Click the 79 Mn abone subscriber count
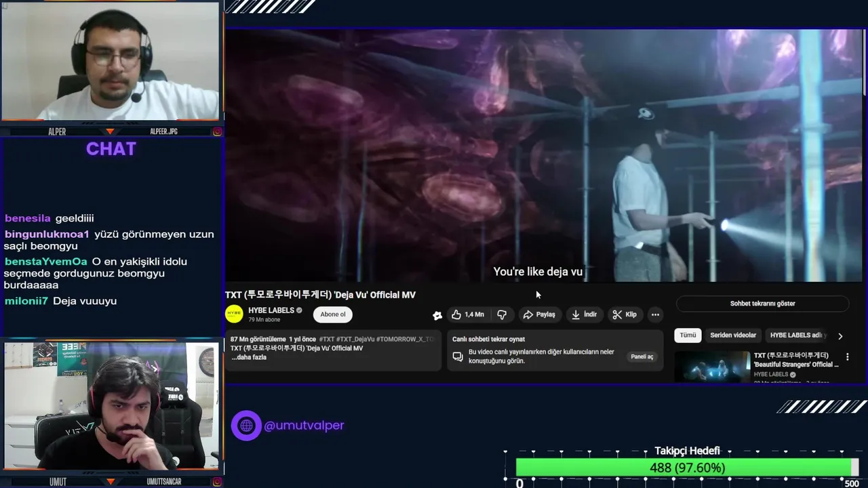 point(264,320)
